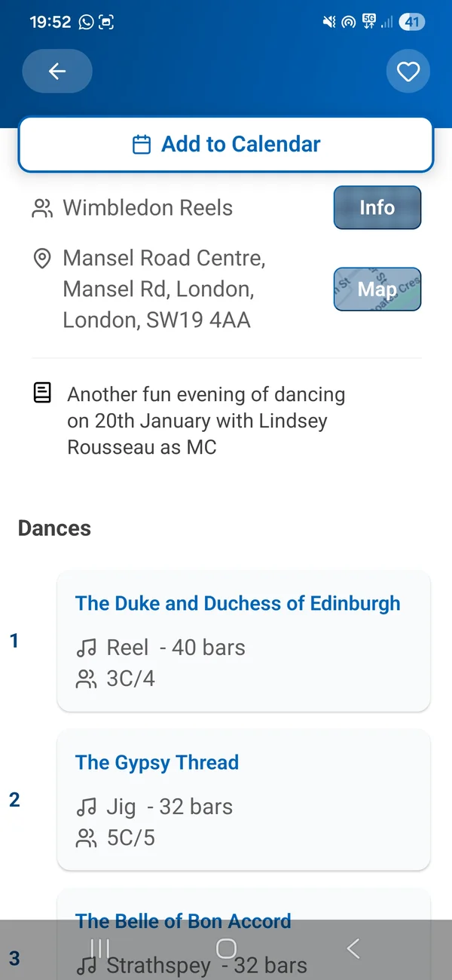Select dance card number 2 in the list
The image size is (452, 980).
click(x=243, y=800)
